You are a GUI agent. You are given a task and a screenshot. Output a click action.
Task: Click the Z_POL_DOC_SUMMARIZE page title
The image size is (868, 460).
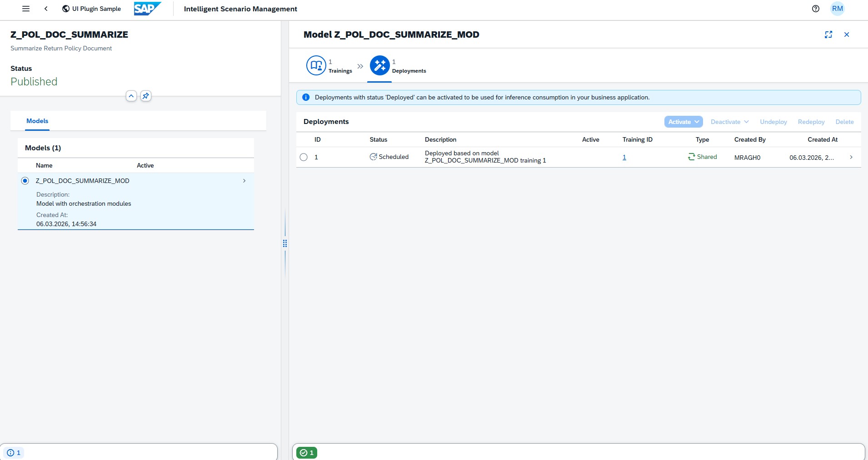coord(69,35)
